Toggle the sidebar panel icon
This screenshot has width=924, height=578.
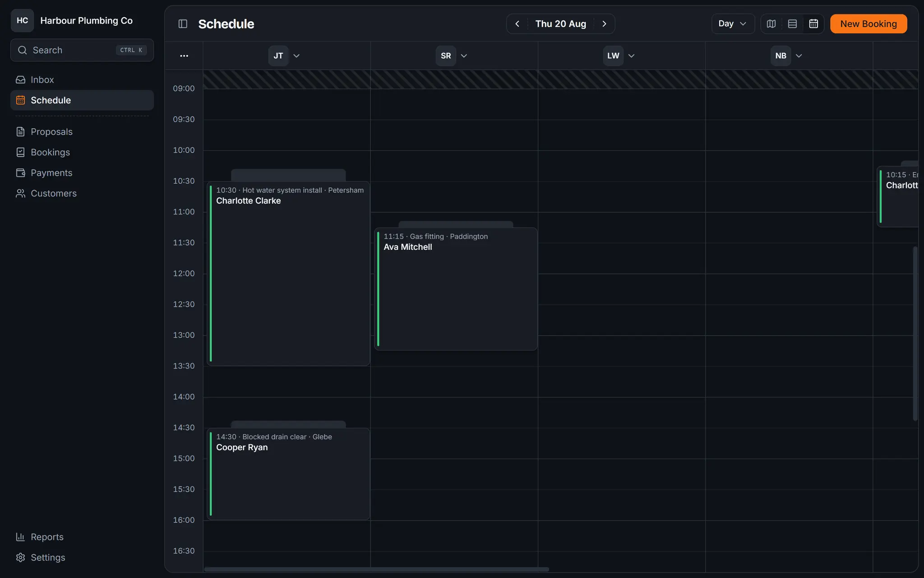[183, 24]
